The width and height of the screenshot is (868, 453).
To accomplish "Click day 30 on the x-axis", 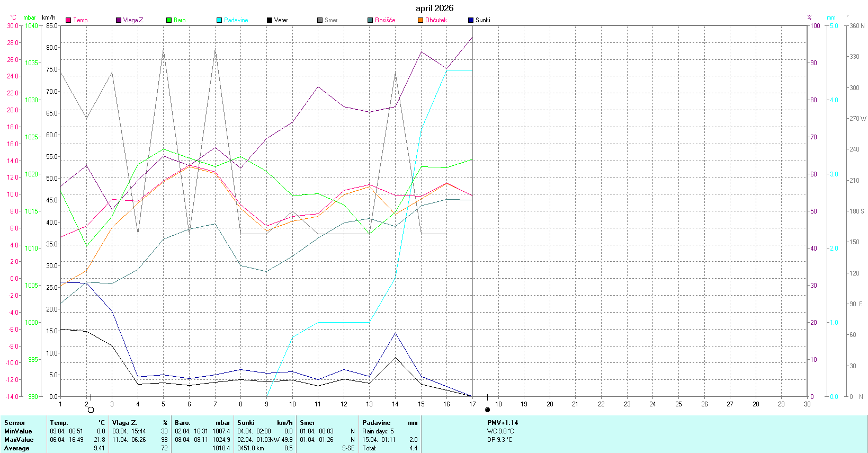I will point(807,404).
